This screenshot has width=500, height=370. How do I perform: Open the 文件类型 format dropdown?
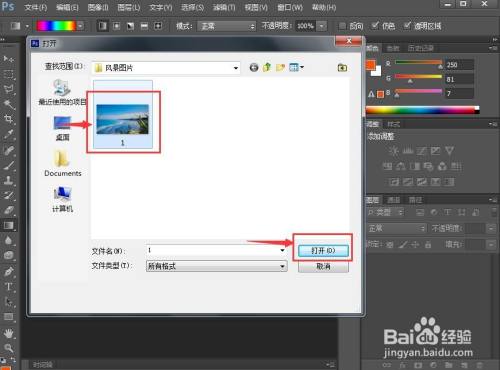point(216,266)
